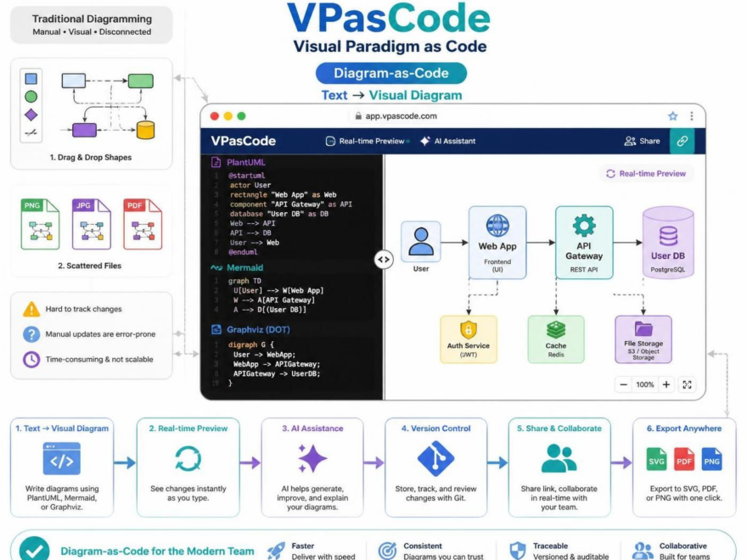This screenshot has height=560, width=747.
Task: Click the bookmark star in browser bar
Action: click(672, 116)
